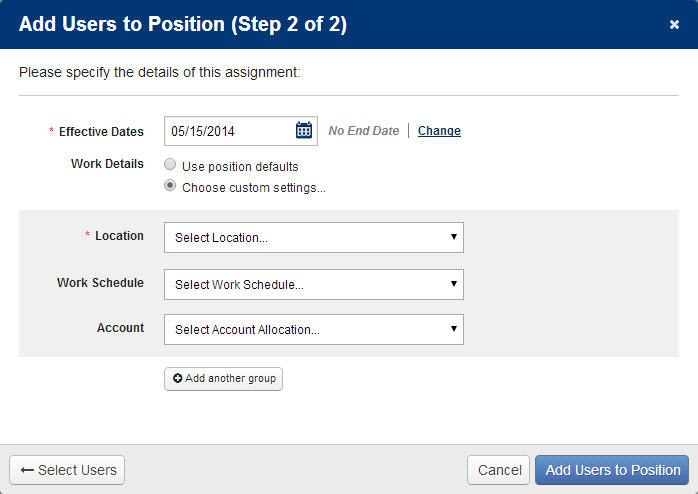
Task: Expand the Select Location dropdown
Action: [x=314, y=238]
